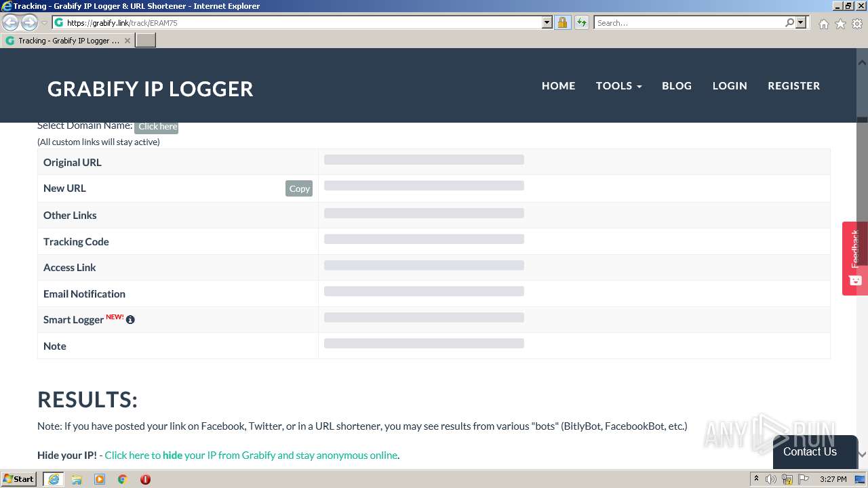Image resolution: width=868 pixels, height=488 pixels.
Task: Click the 'Click here' domain button
Action: 157,127
